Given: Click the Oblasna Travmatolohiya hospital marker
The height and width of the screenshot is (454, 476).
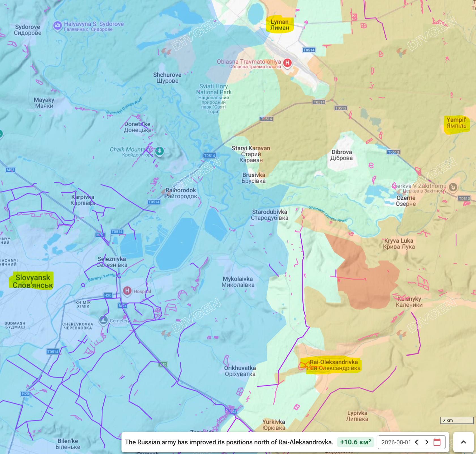Looking at the screenshot, I should coord(287,63).
